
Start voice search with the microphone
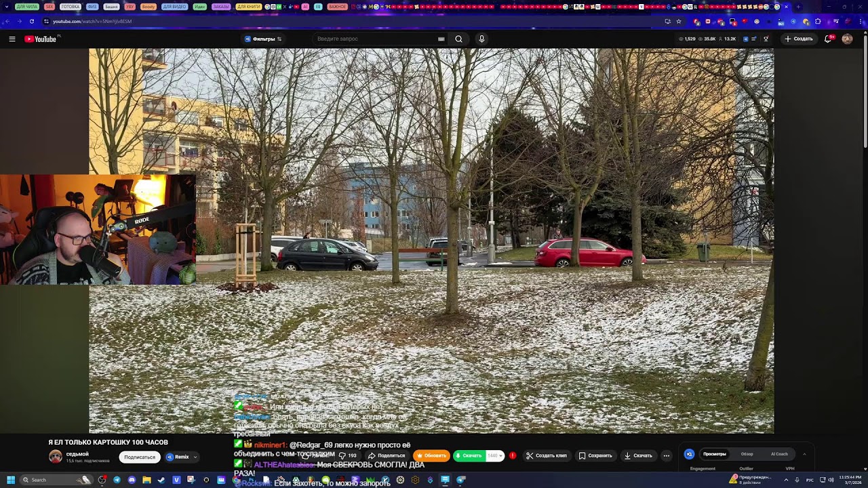481,39
